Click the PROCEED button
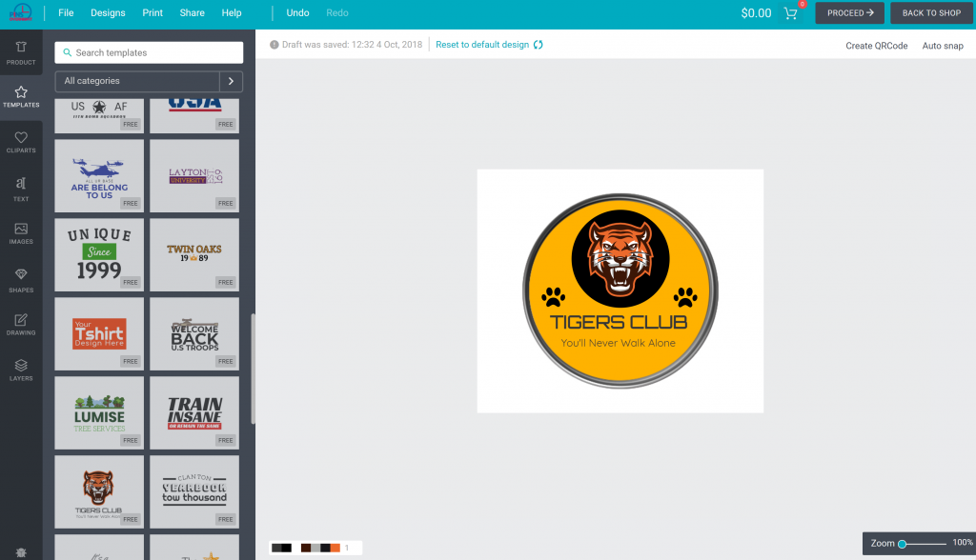The height and width of the screenshot is (560, 976). pyautogui.click(x=850, y=13)
